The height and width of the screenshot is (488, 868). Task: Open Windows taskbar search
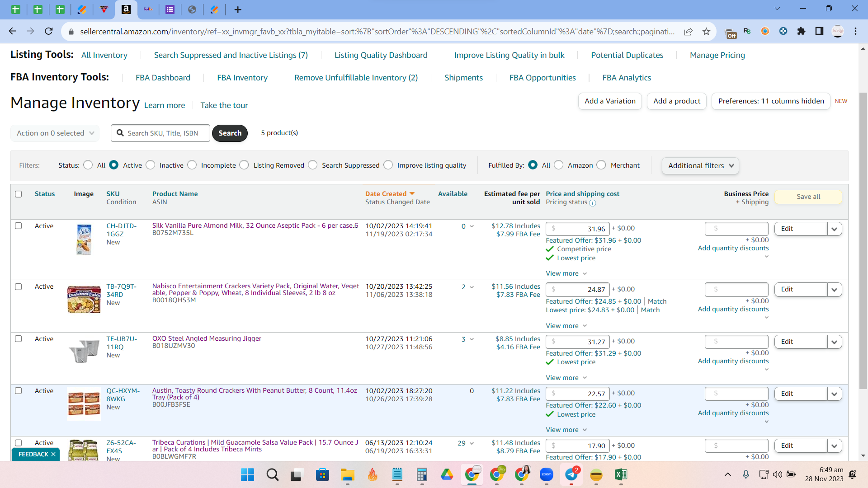(272, 474)
